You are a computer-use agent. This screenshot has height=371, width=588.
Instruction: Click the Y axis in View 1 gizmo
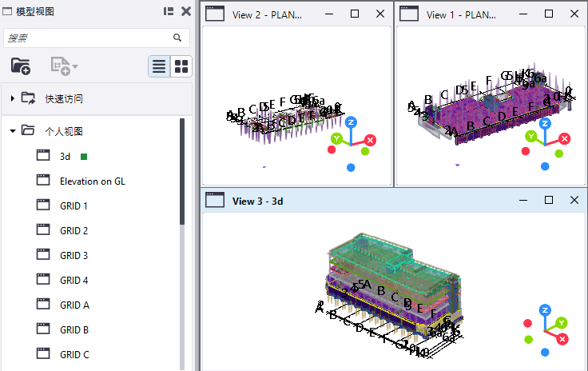tap(530, 136)
